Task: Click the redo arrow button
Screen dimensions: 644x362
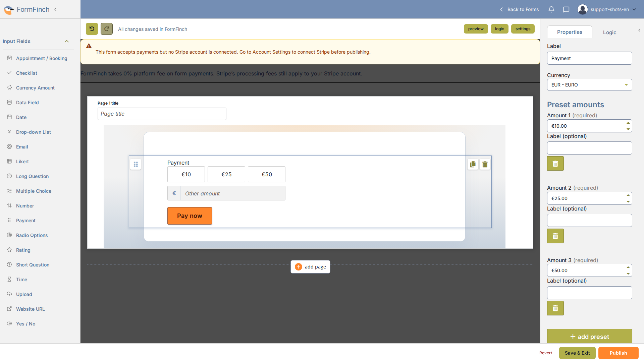Action: click(x=107, y=29)
